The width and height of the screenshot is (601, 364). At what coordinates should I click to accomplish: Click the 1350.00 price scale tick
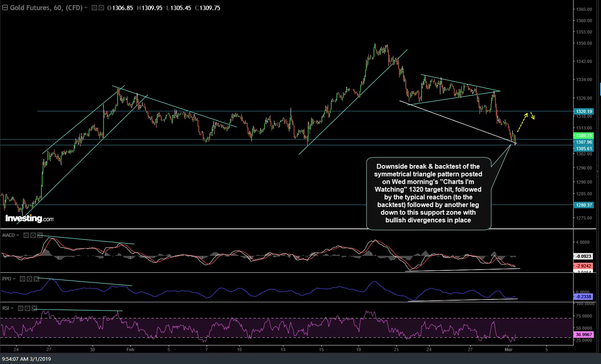tap(584, 43)
